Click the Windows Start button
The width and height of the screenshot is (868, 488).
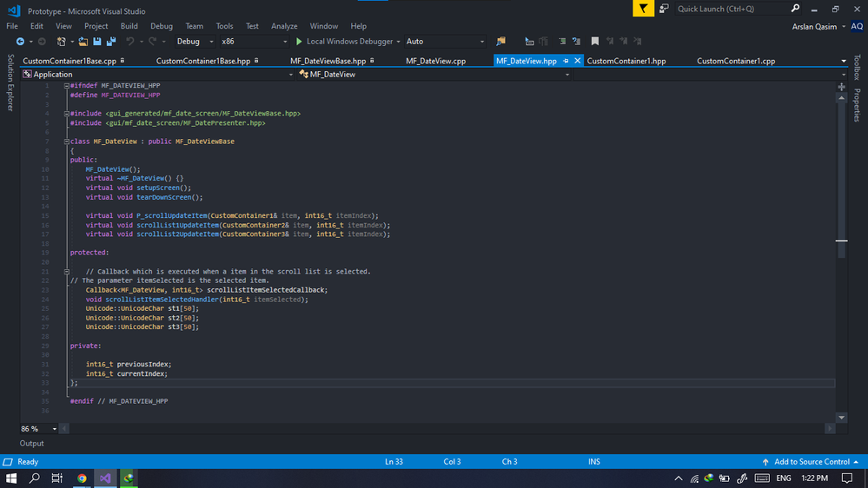(x=11, y=478)
